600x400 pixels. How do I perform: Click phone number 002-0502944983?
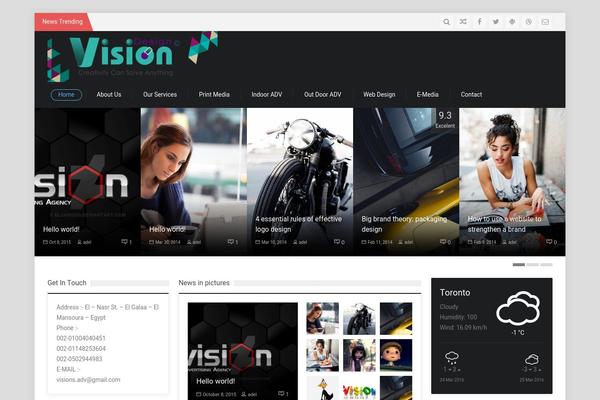[x=79, y=359]
